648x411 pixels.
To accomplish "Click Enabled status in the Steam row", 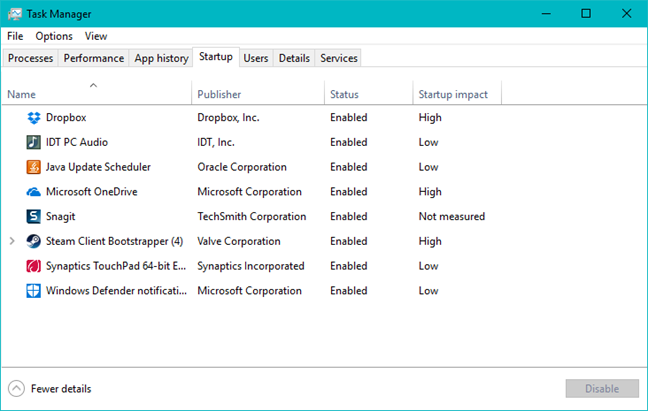I will pos(348,241).
